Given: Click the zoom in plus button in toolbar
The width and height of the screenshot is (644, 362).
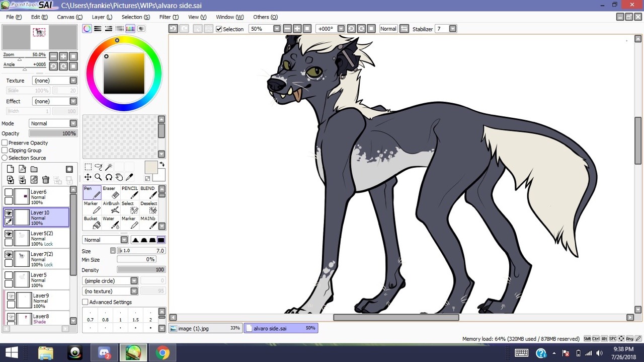Looking at the screenshot, I should 297,29.
